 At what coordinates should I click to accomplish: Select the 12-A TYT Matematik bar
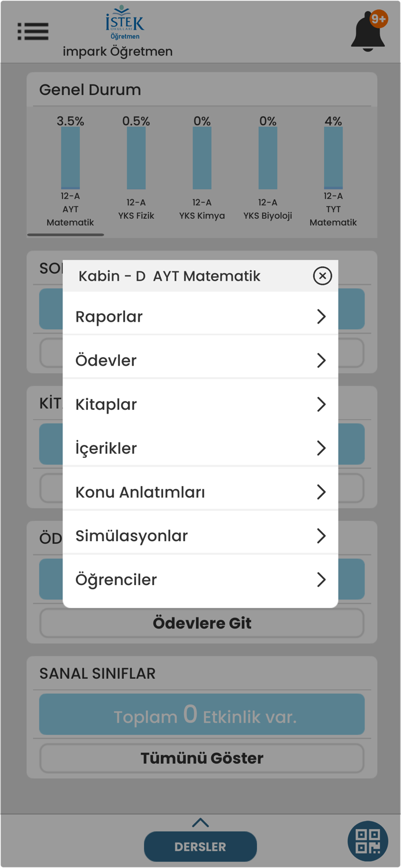coord(333,156)
